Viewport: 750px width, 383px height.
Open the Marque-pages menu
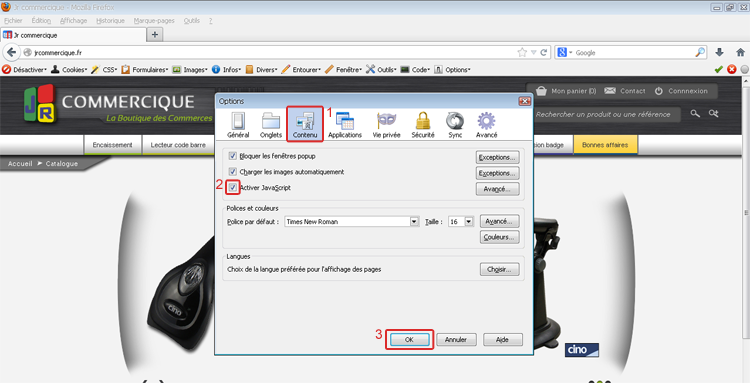tap(154, 21)
